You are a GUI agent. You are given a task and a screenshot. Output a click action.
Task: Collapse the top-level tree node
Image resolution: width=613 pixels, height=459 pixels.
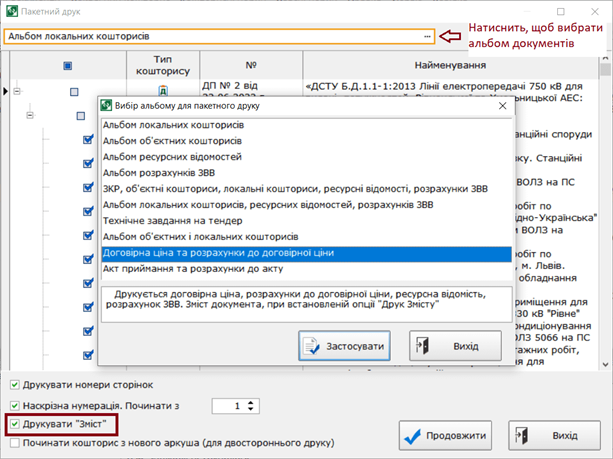point(17,91)
